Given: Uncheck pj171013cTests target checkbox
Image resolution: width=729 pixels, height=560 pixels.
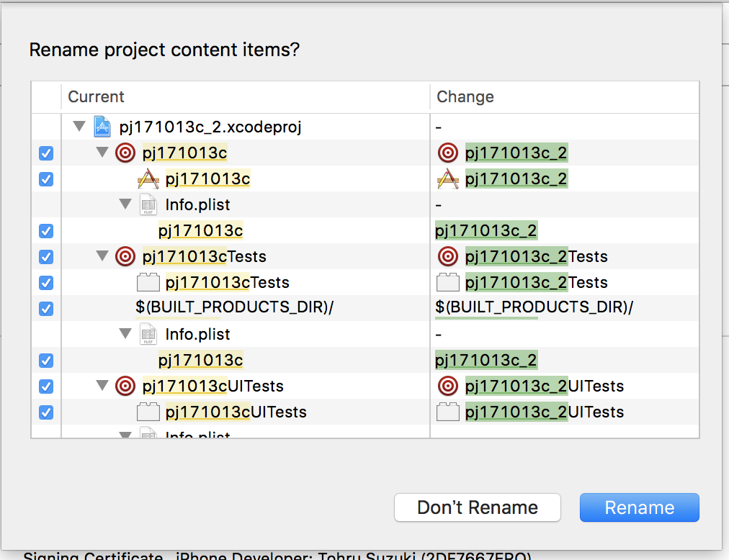Looking at the screenshot, I should [46, 256].
